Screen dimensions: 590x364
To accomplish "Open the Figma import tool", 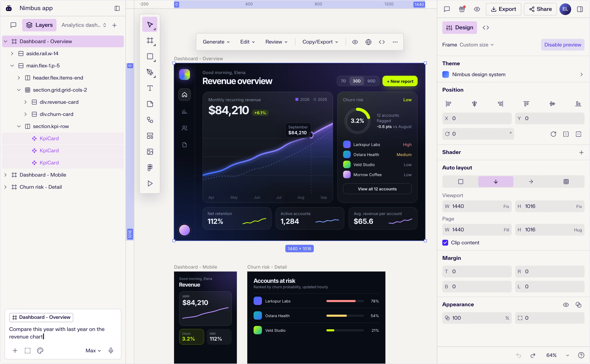I will 150,168.
